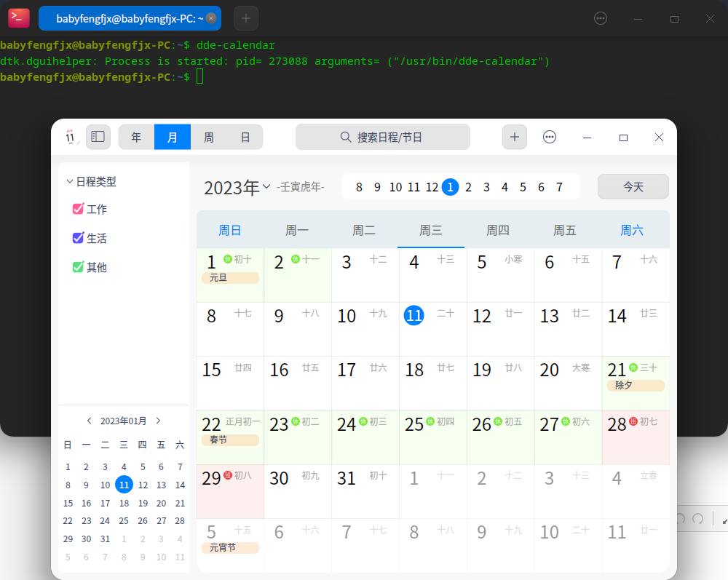
Task: Open the calendar's three-dot options menu
Action: tap(550, 137)
